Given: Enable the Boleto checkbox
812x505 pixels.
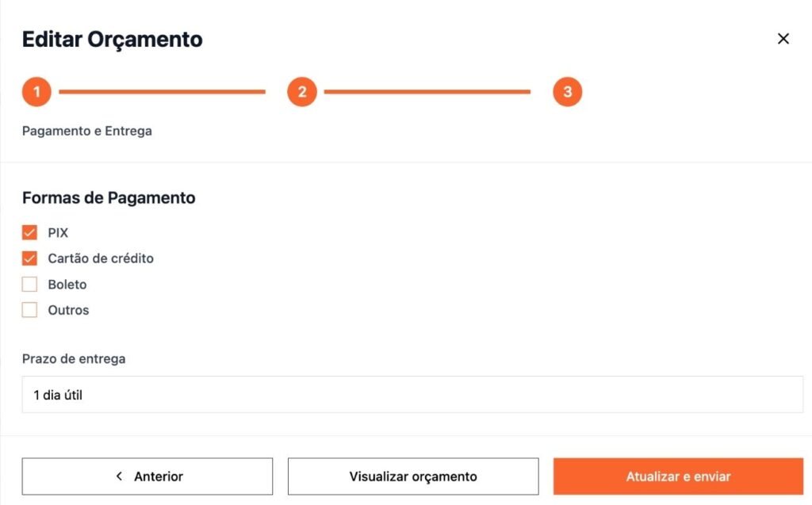Looking at the screenshot, I should coord(30,284).
